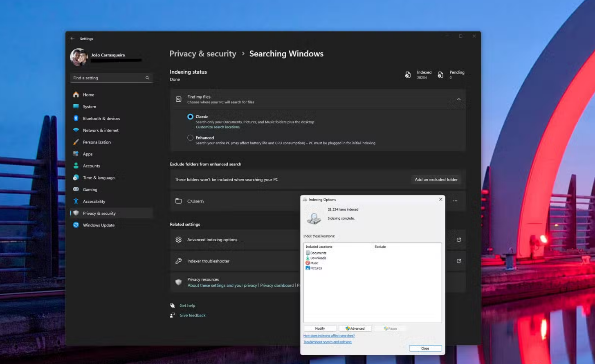Select the Enhanced search radio button
Viewport: 595px width, 364px height.
[190, 138]
